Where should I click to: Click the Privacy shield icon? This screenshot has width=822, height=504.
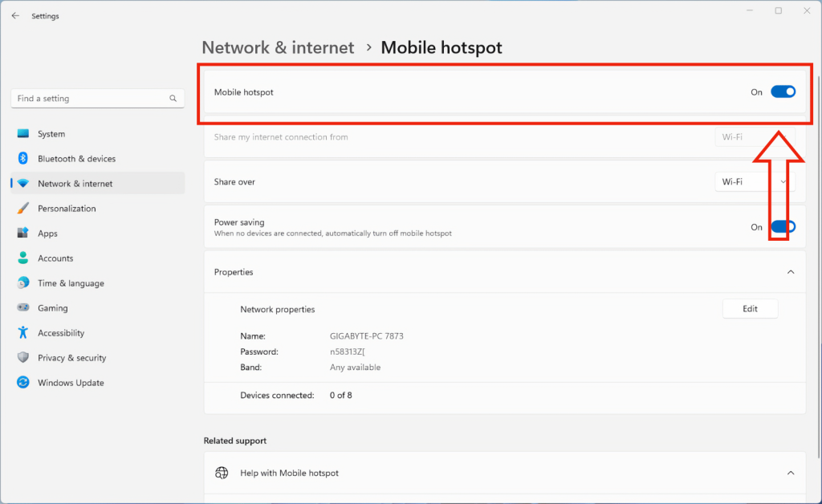(23, 357)
